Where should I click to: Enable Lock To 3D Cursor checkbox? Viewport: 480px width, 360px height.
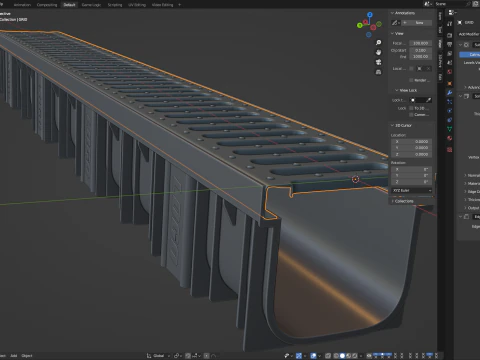(x=411, y=108)
